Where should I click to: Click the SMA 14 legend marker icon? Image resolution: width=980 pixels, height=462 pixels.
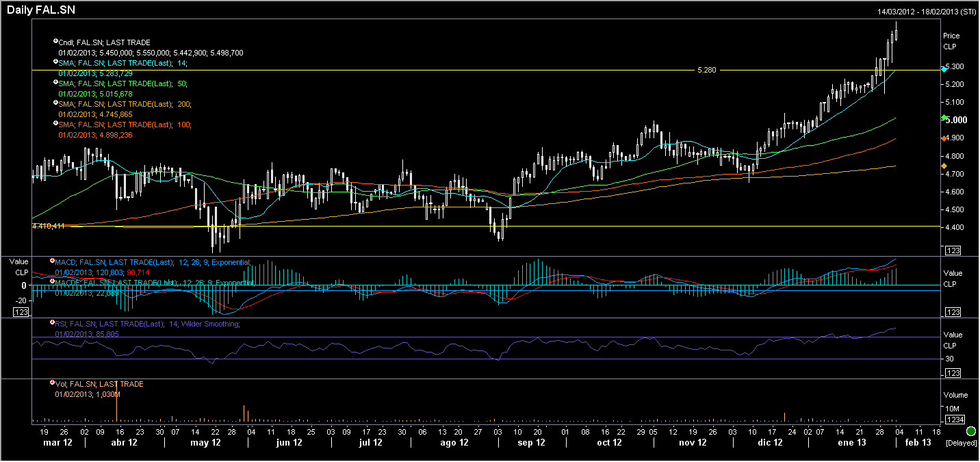coord(55,62)
